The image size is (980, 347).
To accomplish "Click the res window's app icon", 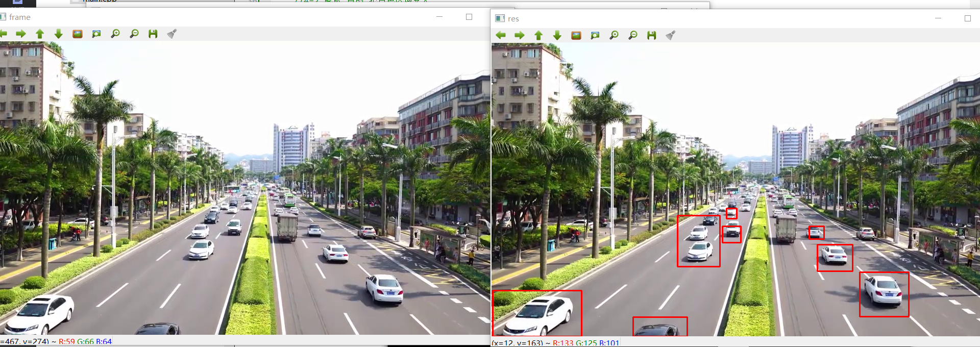I will 500,18.
